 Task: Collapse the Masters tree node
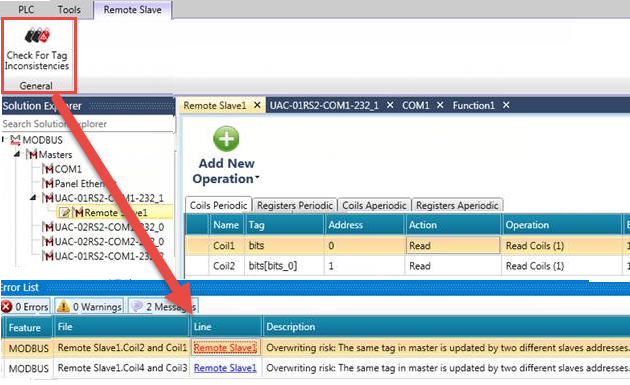click(x=17, y=154)
